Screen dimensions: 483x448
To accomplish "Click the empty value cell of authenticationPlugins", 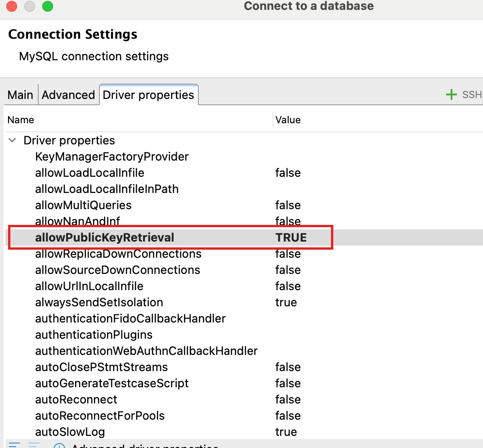I will (378, 335).
